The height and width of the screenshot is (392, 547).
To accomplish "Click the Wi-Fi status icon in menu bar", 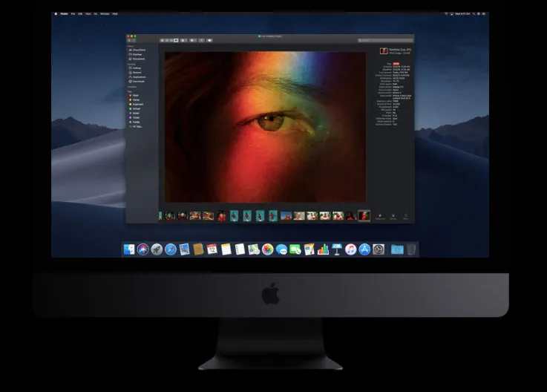I will 446,14.
